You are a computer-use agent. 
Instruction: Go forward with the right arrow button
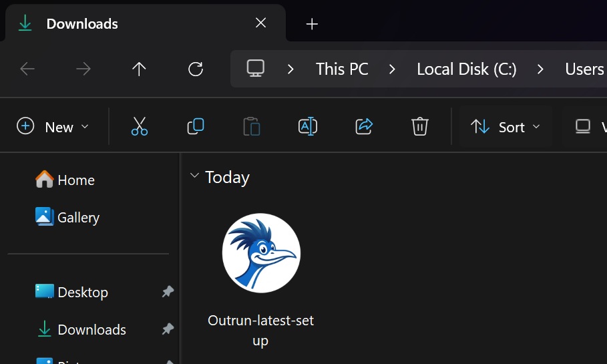click(83, 69)
